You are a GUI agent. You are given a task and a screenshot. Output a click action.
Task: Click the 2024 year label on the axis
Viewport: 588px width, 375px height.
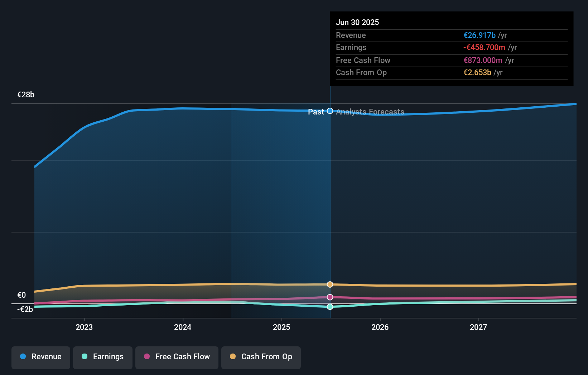(183, 327)
